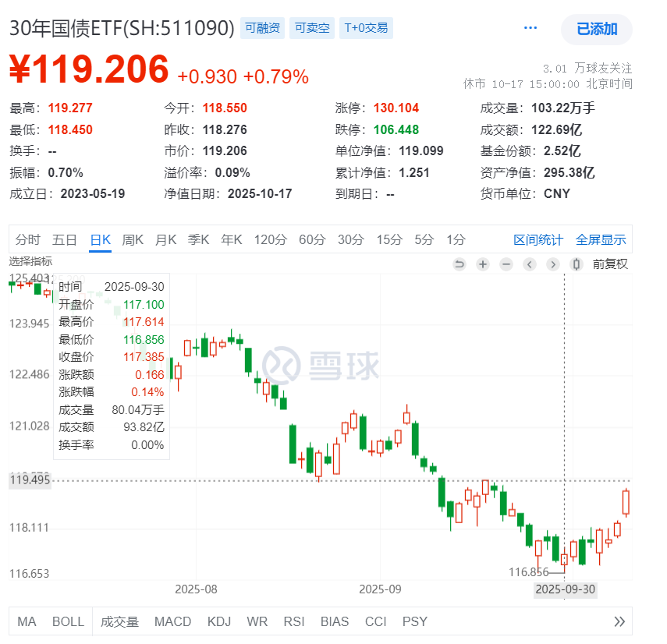Click the 2025-09 axis label

click(x=380, y=589)
